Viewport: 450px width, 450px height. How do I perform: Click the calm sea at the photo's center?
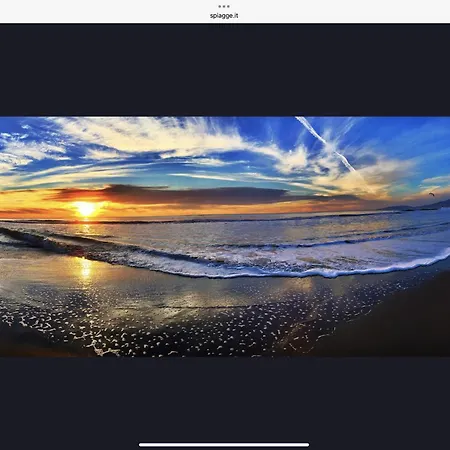coord(225,230)
